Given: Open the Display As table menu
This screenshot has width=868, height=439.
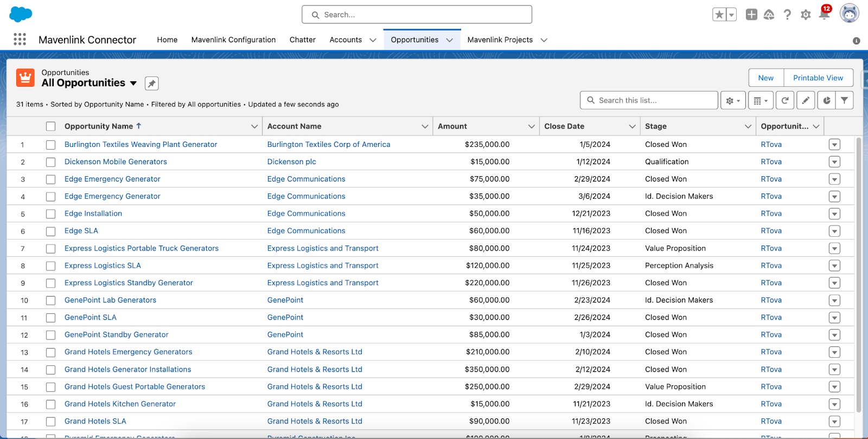Looking at the screenshot, I should click(x=761, y=100).
